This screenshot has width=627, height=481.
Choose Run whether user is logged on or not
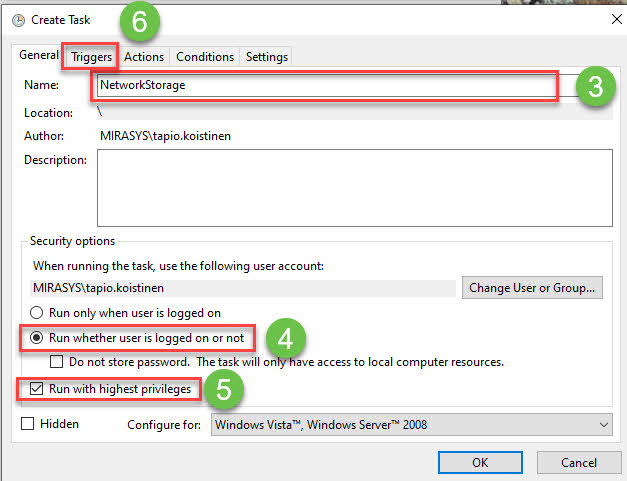click(39, 338)
